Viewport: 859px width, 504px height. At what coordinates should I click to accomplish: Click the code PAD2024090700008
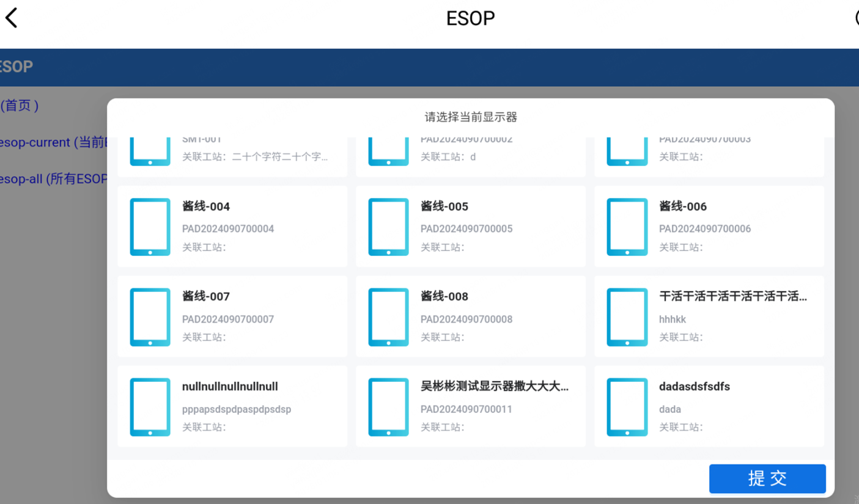466,320
